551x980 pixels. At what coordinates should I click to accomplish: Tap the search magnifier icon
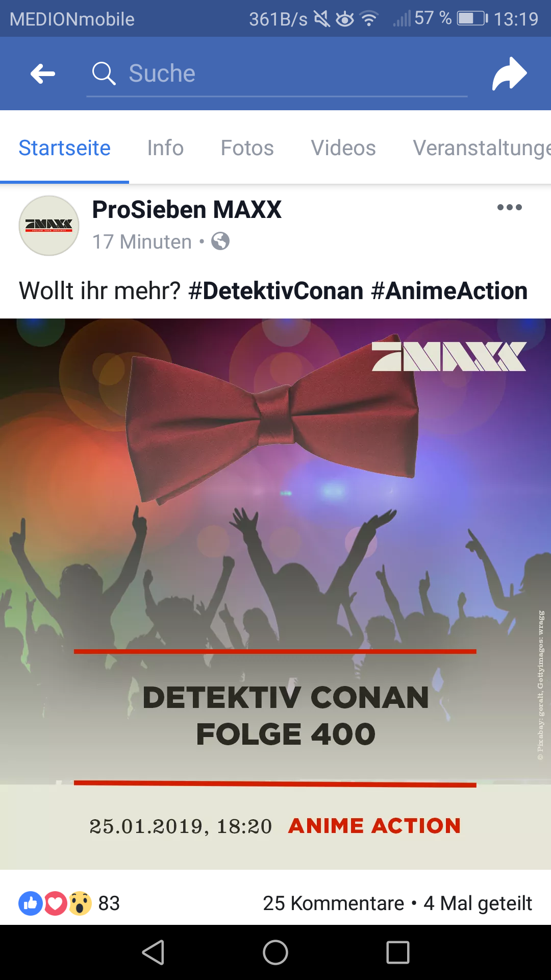point(104,73)
